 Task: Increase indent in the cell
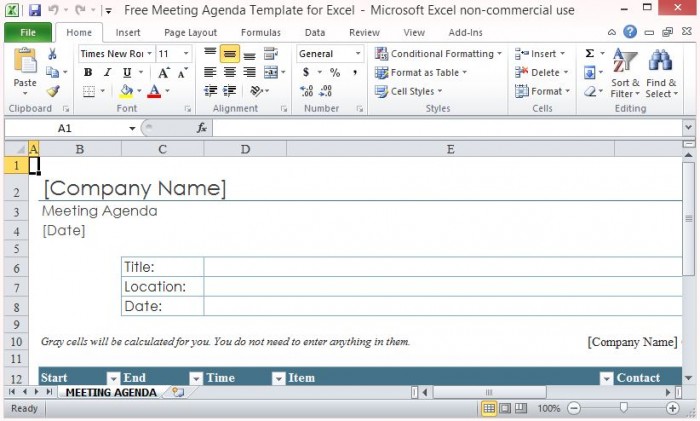(229, 91)
